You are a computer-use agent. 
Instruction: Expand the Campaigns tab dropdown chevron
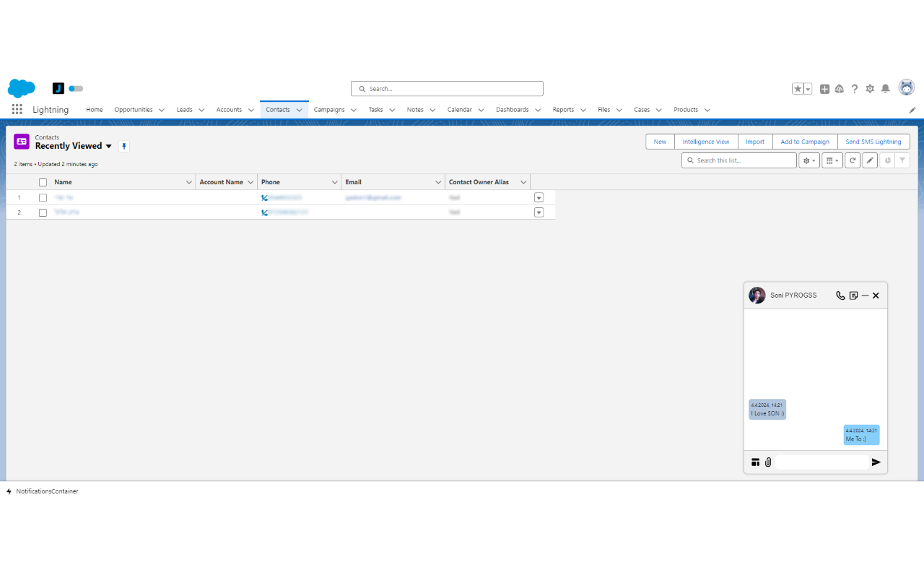354,111
